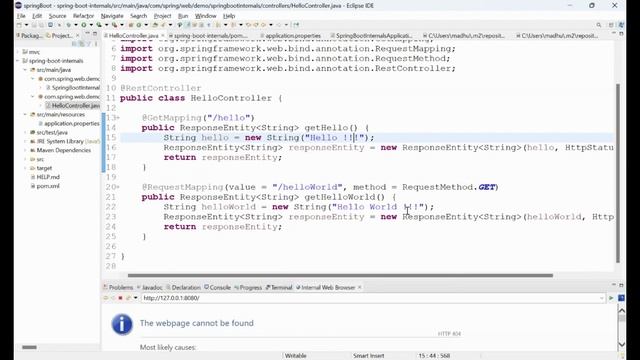This screenshot has width=640, height=360.
Task: Switch to the spring-boot-internals/pom editor tab
Action: 208,36
